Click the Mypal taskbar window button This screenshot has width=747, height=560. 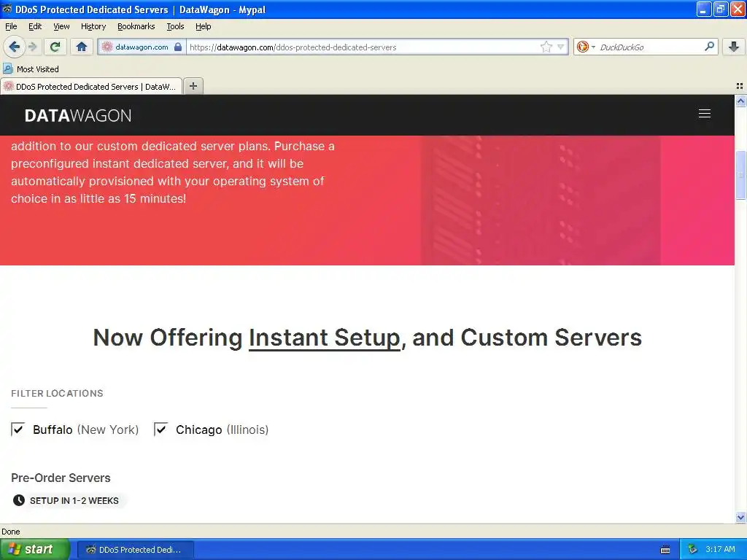(135, 550)
